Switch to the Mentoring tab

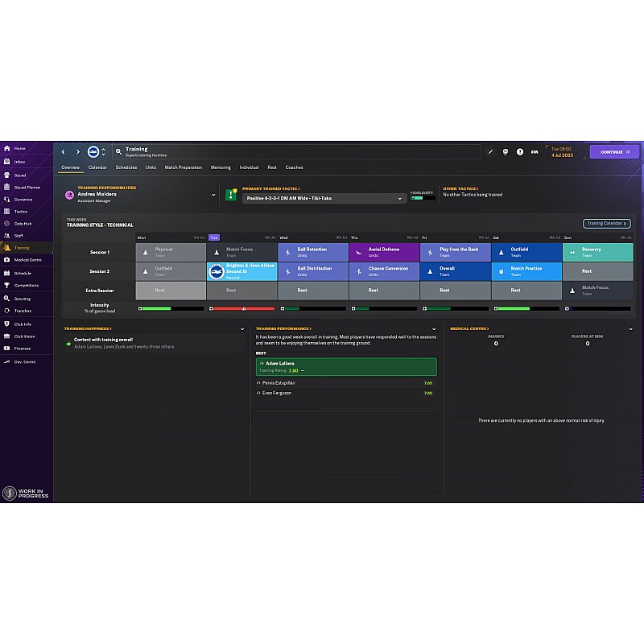click(221, 167)
